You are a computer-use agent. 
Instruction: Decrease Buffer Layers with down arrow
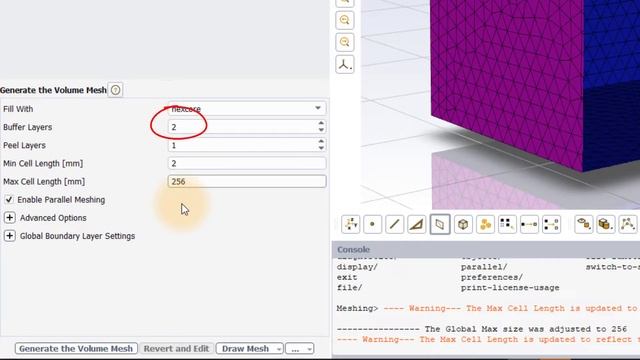pyautogui.click(x=321, y=130)
